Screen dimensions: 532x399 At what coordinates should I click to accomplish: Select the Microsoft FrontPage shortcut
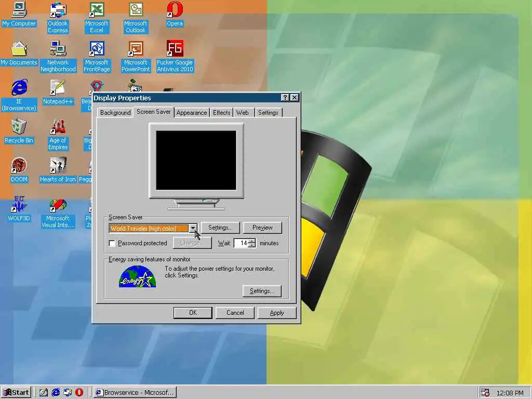coord(97,57)
